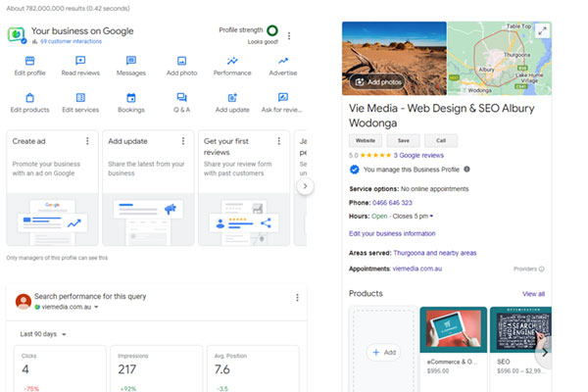Open Bookings
Image resolution: width=588 pixels, height=392 pixels.
tap(131, 103)
